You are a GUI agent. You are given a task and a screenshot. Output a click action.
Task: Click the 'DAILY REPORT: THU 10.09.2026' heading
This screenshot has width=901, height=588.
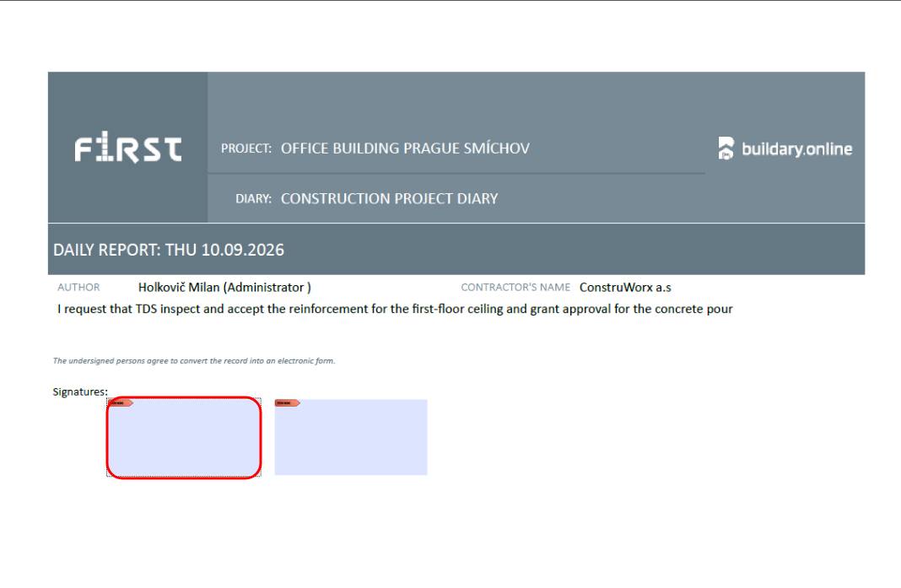coord(169,250)
